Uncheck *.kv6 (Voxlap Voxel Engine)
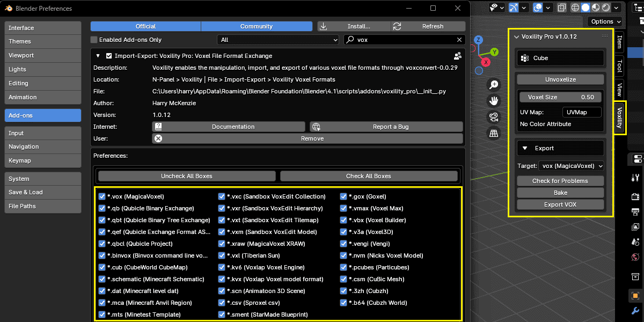Image resolution: width=644 pixels, height=322 pixels. pos(222,267)
